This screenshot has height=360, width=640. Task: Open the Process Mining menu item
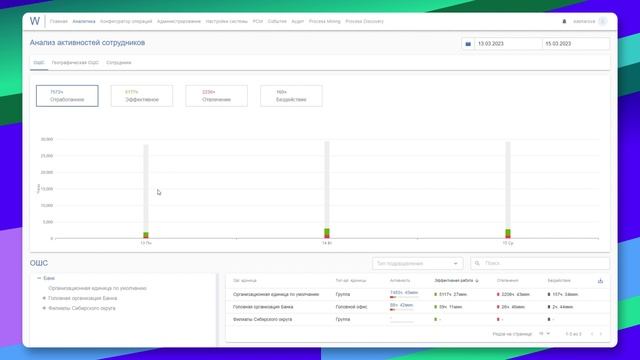point(324,21)
